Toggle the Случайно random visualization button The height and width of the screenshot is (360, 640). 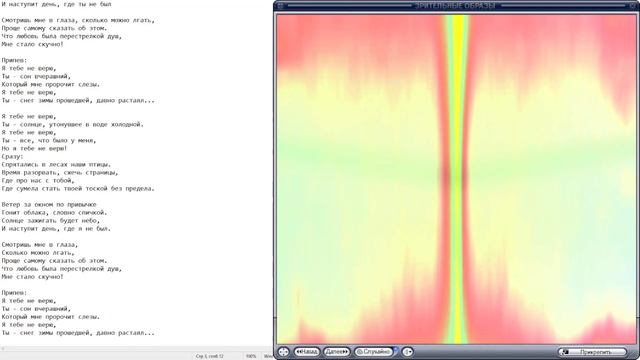(373, 351)
